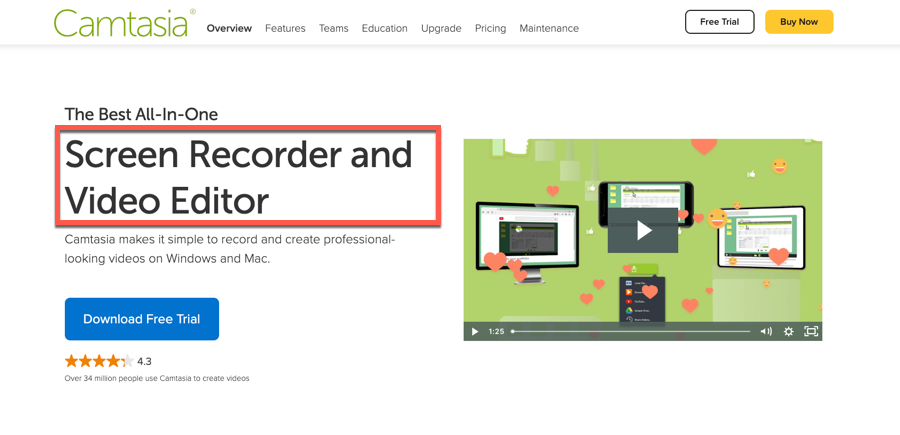Click the blue Download Free Trial button
This screenshot has width=900, height=435.
(142, 319)
